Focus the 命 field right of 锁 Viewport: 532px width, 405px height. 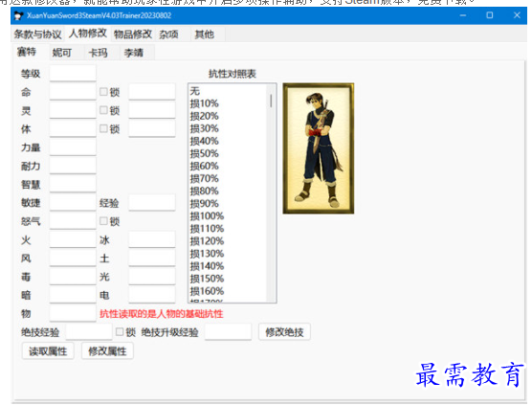tap(152, 92)
